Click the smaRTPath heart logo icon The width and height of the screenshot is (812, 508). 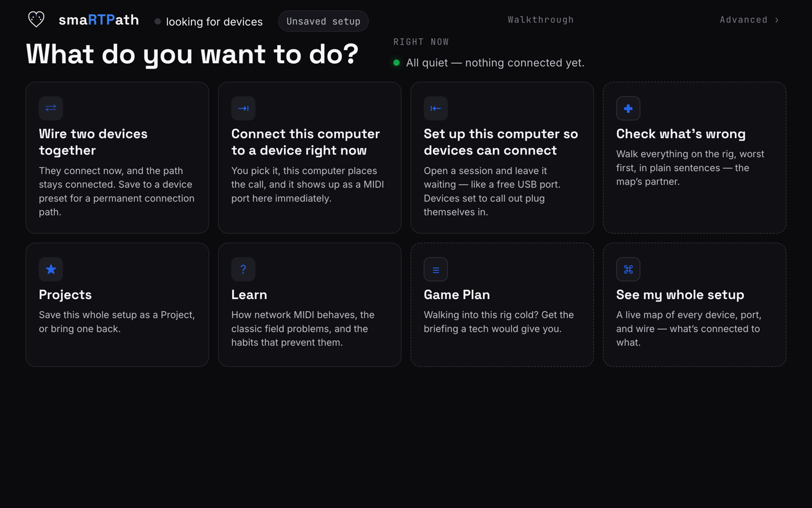click(x=36, y=20)
